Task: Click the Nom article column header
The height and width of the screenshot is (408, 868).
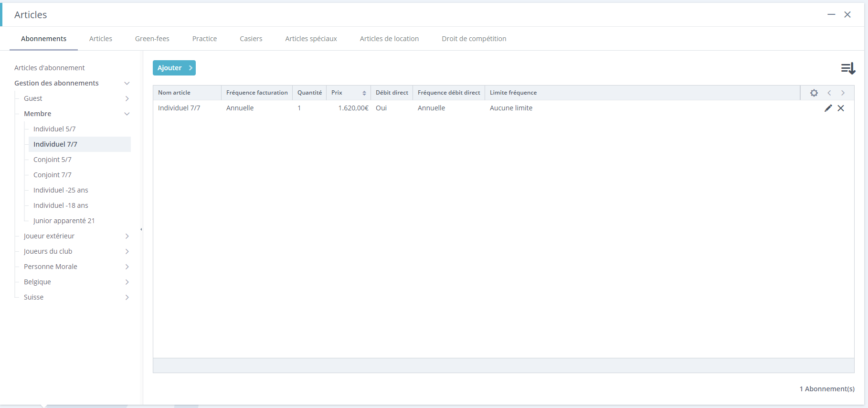Action: point(187,93)
